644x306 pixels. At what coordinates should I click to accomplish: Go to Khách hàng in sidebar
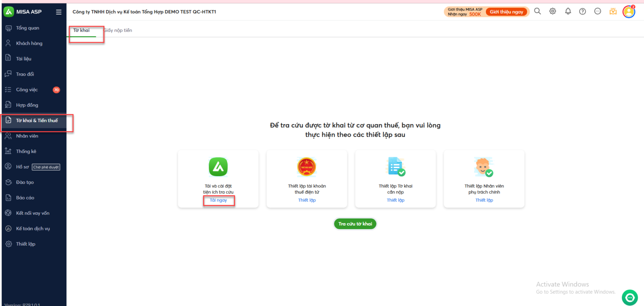(29, 43)
